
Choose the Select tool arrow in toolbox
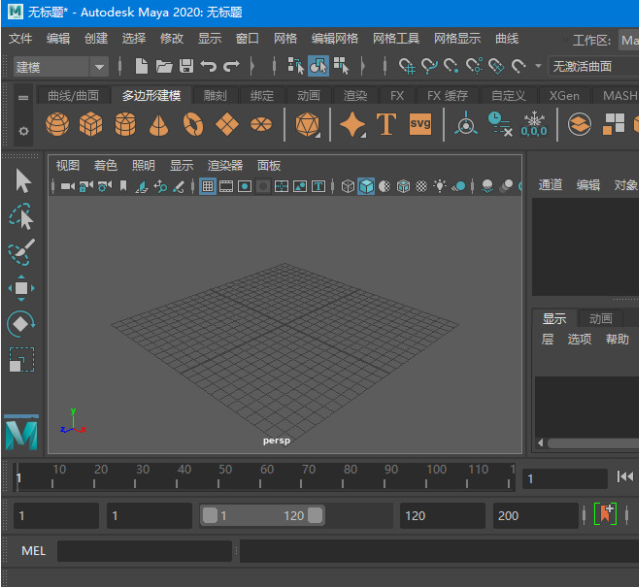click(x=23, y=181)
